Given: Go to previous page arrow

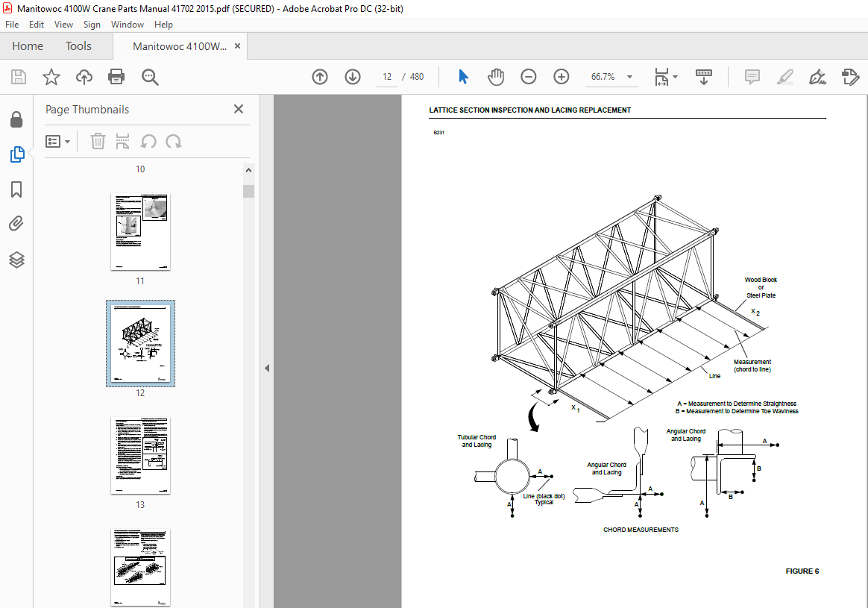Looking at the screenshot, I should click(x=320, y=76).
